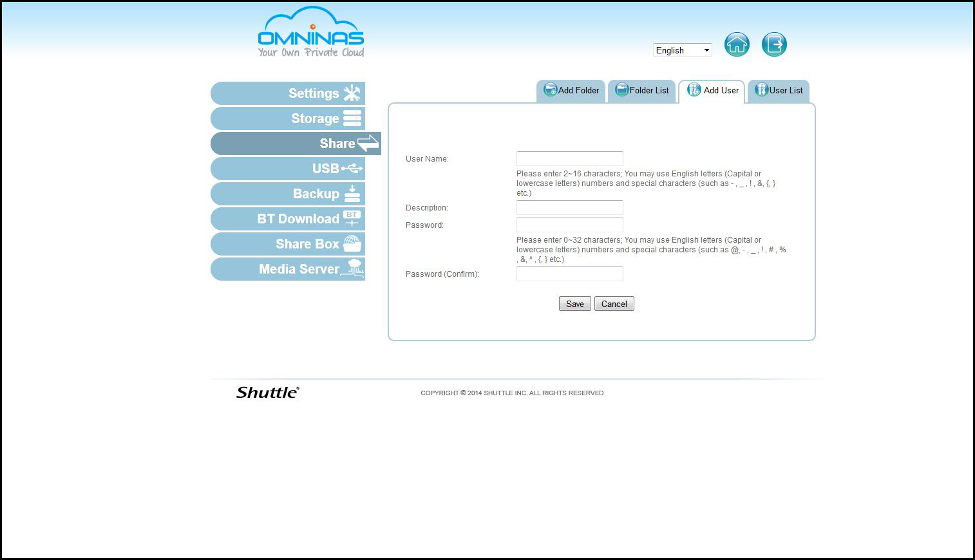Open the Storage menu
This screenshot has height=560, width=975.
288,118
